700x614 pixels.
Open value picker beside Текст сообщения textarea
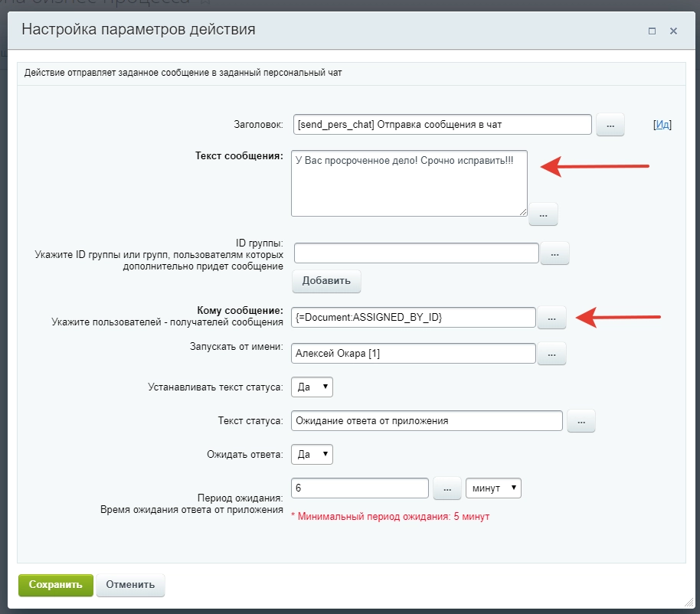pos(543,215)
